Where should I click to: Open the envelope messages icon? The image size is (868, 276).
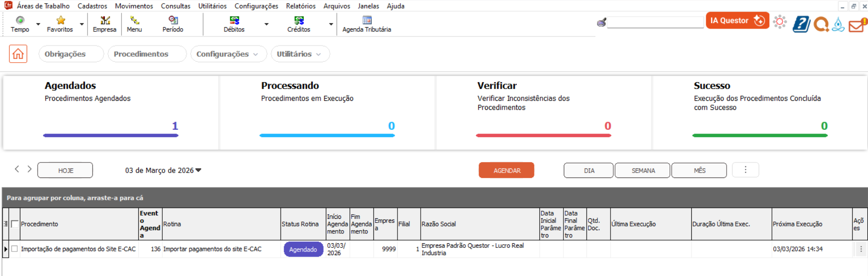[856, 25]
